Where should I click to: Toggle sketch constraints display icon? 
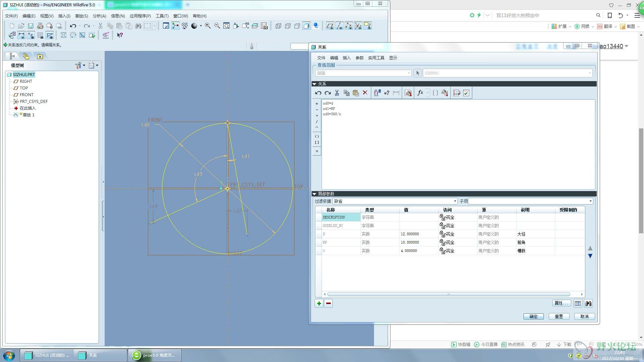coord(31,35)
